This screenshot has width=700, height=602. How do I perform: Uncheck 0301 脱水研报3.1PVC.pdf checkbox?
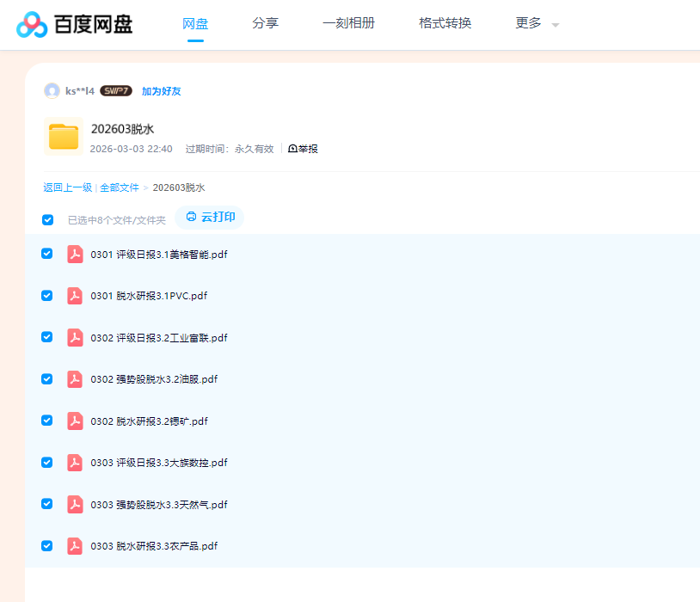(47, 296)
